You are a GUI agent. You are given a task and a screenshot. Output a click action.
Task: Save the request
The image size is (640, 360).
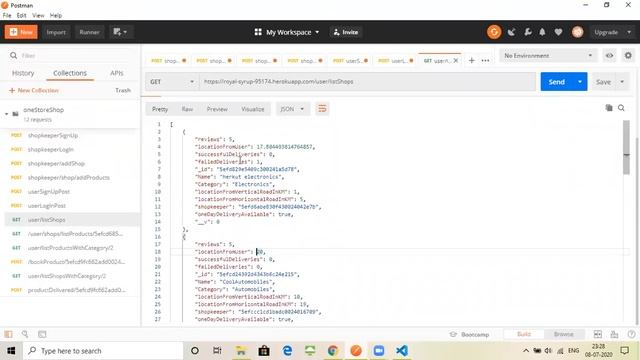coord(603,82)
